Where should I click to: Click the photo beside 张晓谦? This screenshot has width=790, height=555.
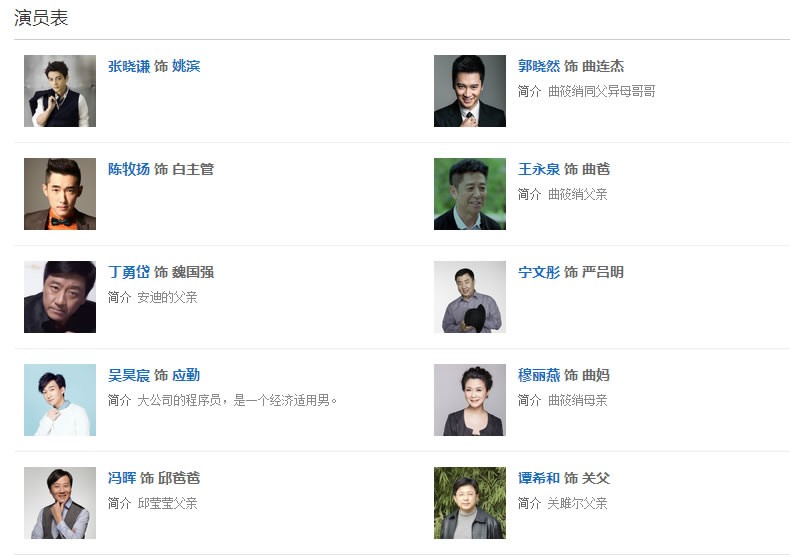tap(60, 91)
